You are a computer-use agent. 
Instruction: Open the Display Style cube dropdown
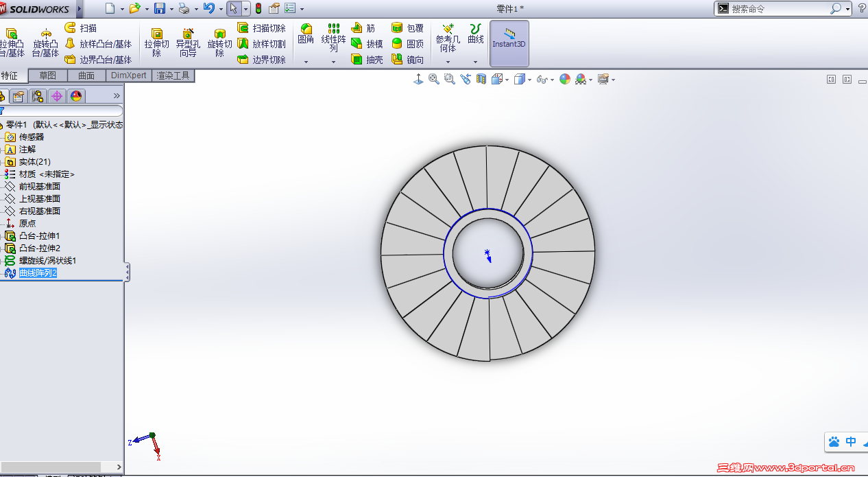[x=530, y=80]
